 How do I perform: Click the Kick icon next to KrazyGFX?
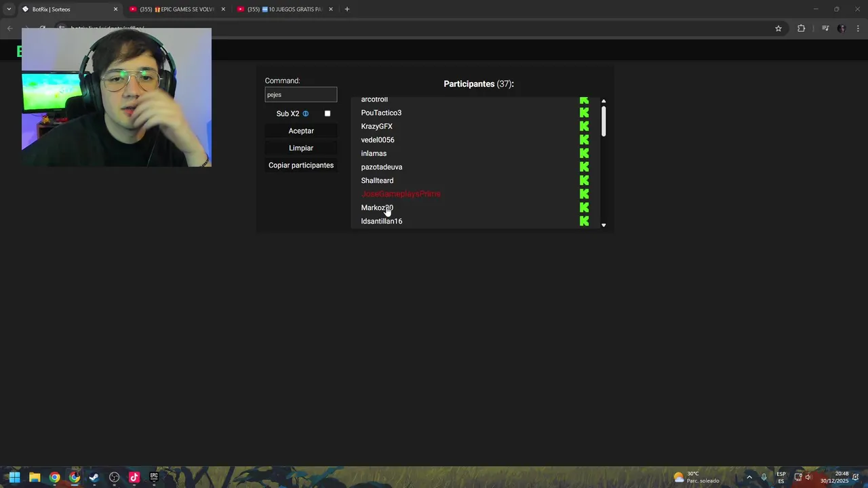tap(584, 126)
